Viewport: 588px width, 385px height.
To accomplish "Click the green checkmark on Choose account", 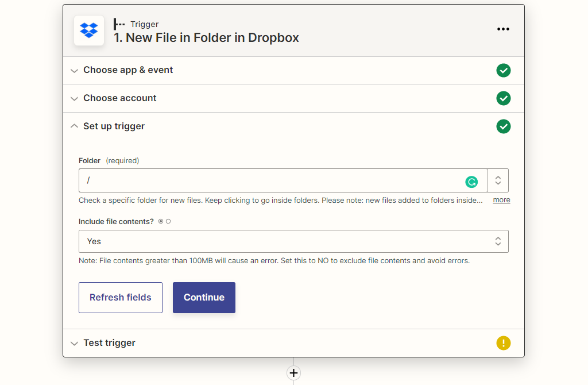I will point(504,98).
